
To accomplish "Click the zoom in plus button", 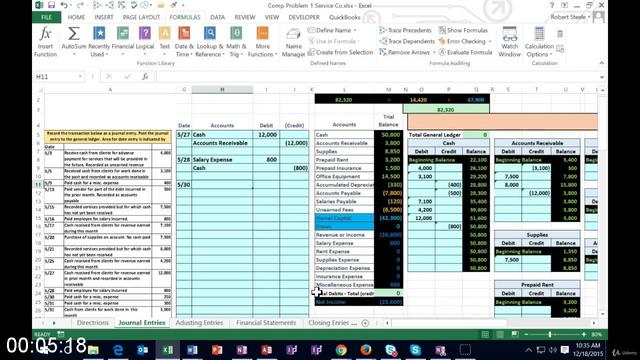I will (584, 334).
